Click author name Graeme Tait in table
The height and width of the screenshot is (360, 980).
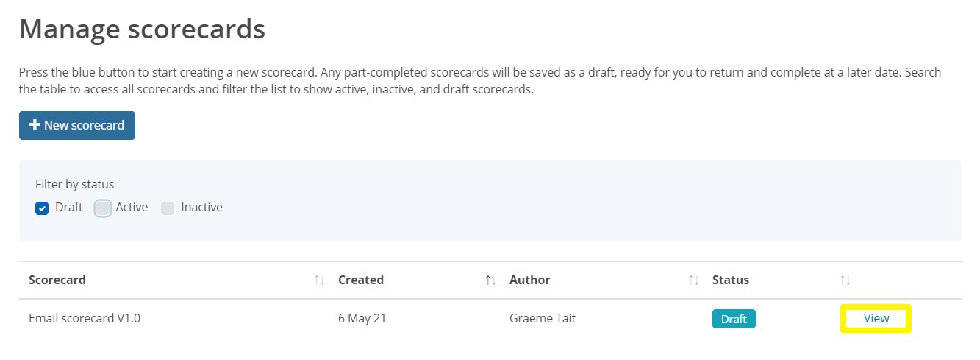543,319
